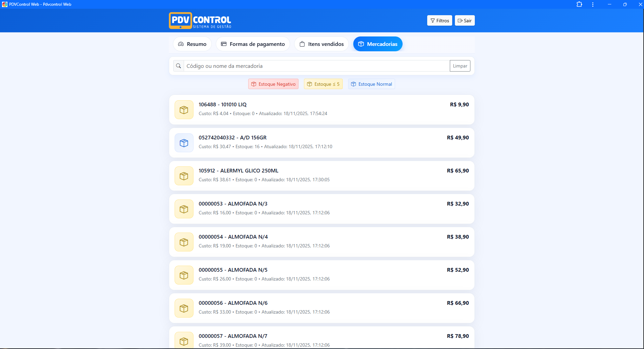Click the box icon for ALMOFADA N/3

click(x=184, y=209)
